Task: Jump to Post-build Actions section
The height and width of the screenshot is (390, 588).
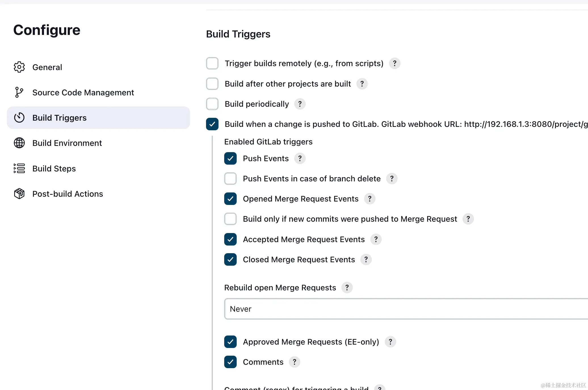Action: 68,194
